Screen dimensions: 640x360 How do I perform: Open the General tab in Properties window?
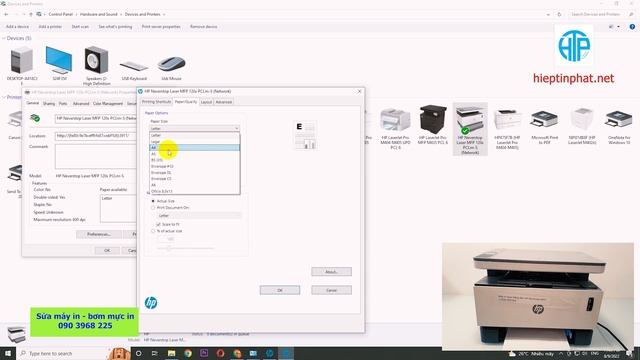(x=33, y=103)
